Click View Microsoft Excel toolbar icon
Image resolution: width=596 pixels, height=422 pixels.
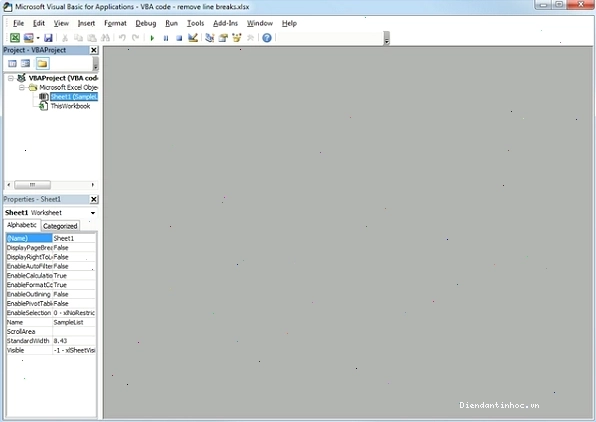[x=15, y=38]
